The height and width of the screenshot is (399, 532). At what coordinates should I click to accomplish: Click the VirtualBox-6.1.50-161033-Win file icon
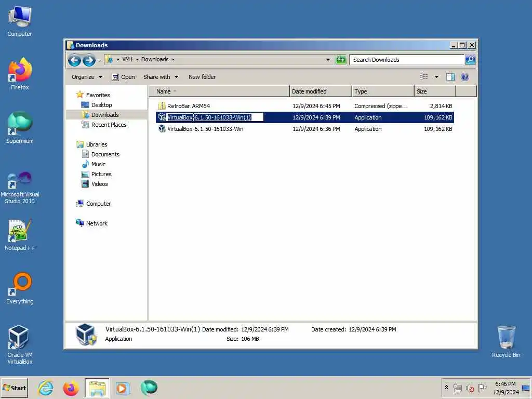coord(162,129)
